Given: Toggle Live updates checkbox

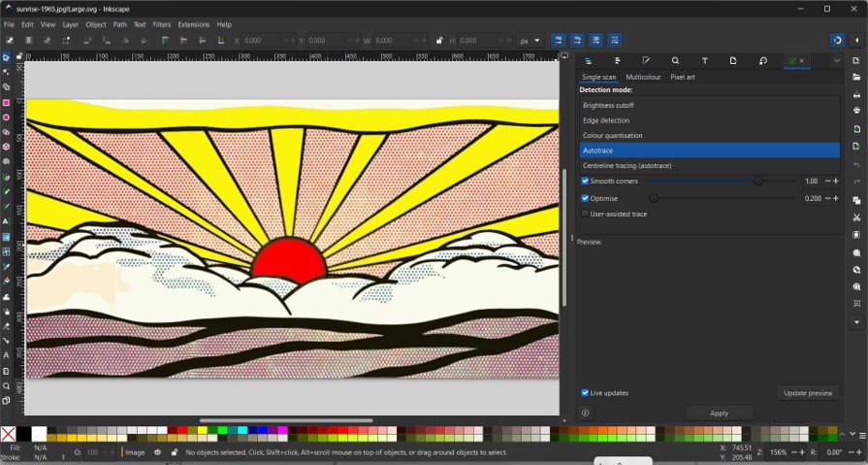Looking at the screenshot, I should 585,392.
